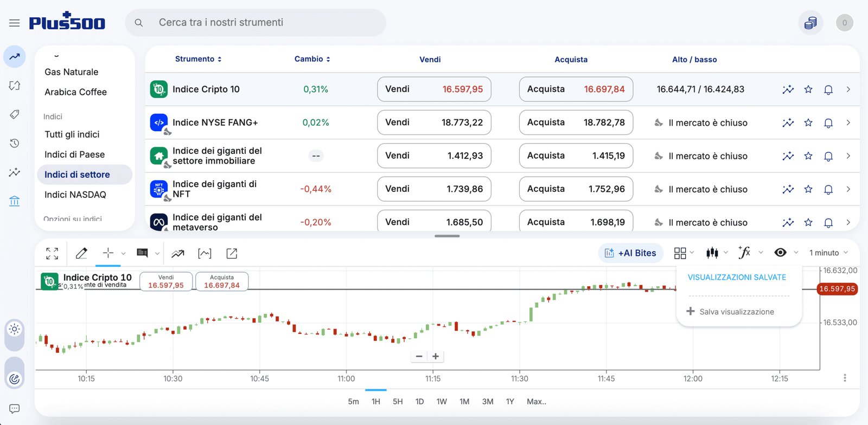
Task: Open the three-dot chart options menu
Action: (845, 378)
